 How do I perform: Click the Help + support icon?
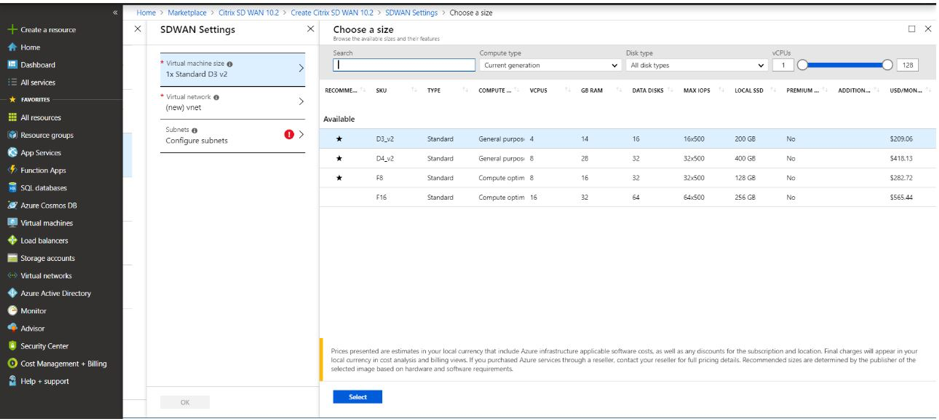(x=12, y=381)
